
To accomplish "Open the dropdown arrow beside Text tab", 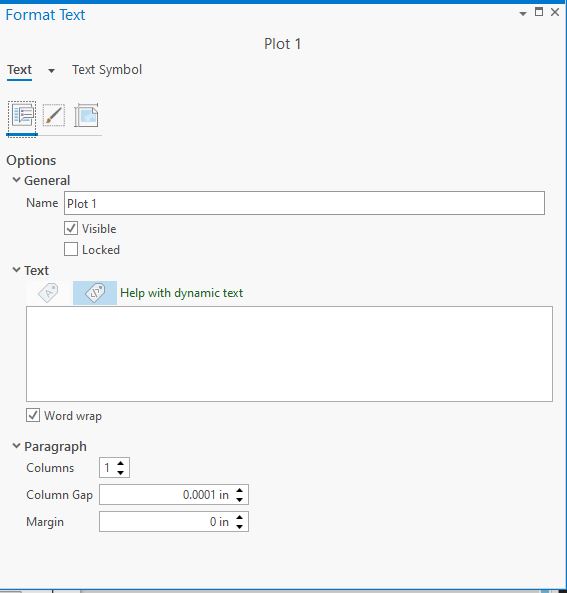I will point(51,71).
